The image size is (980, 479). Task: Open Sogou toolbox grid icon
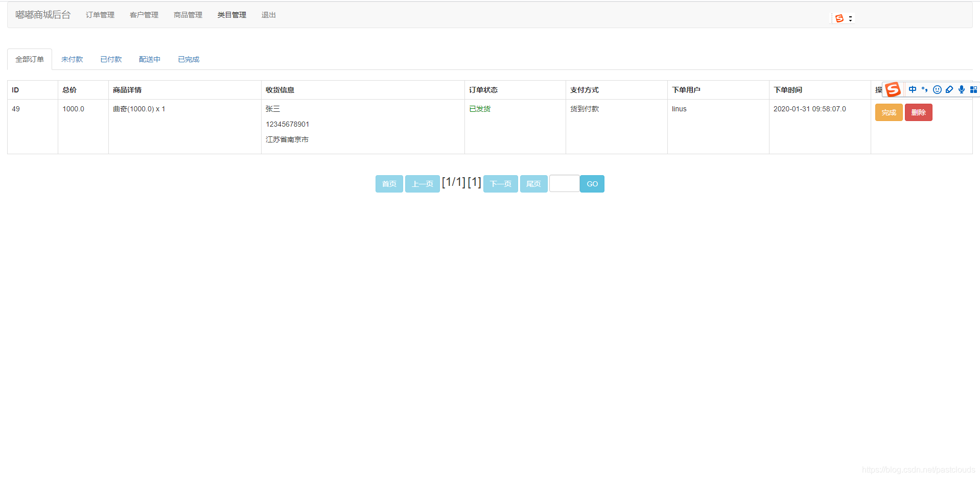(973, 89)
